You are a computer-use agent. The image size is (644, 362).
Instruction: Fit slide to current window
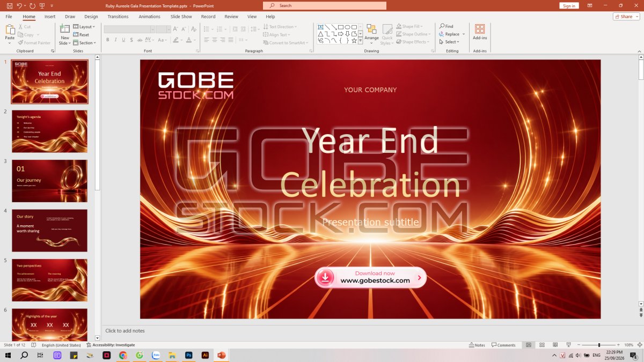point(640,345)
